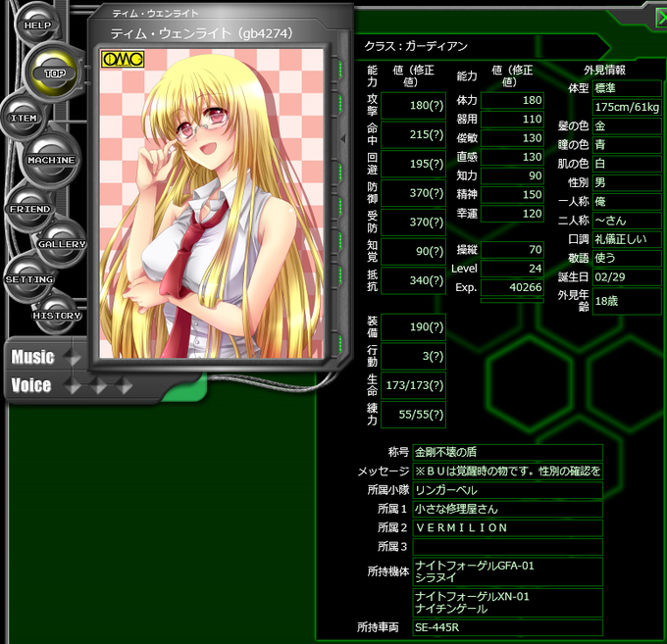
Task: Click the OMC logo badge
Action: [x=123, y=59]
